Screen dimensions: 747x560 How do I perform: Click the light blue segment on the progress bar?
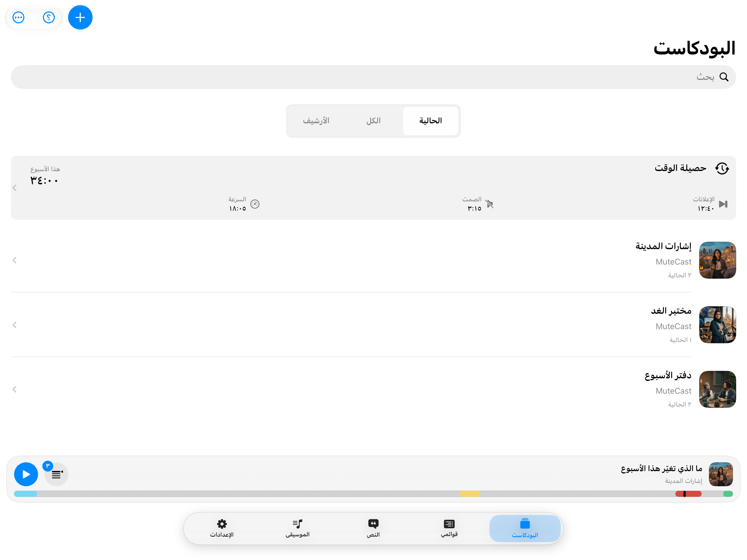[26, 494]
